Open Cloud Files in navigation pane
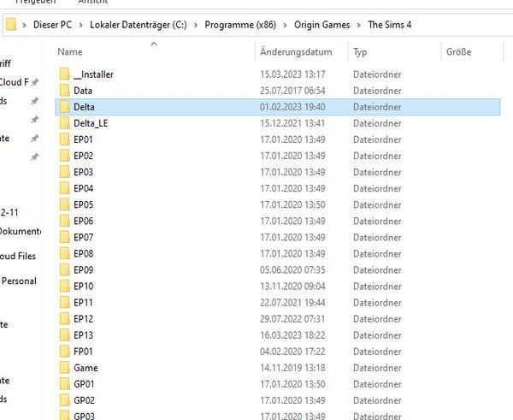Viewport: 513px width, 420px height. (18, 256)
